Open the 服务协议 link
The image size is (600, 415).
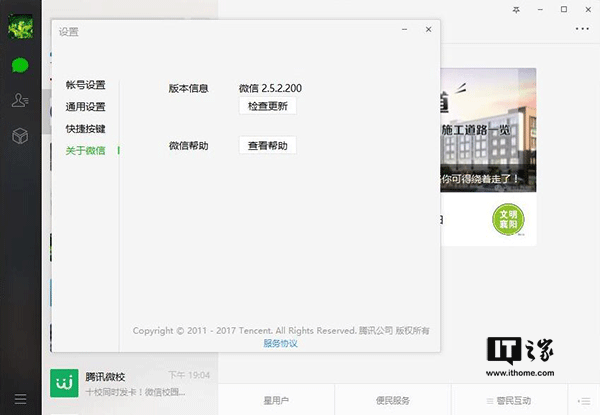click(280, 343)
